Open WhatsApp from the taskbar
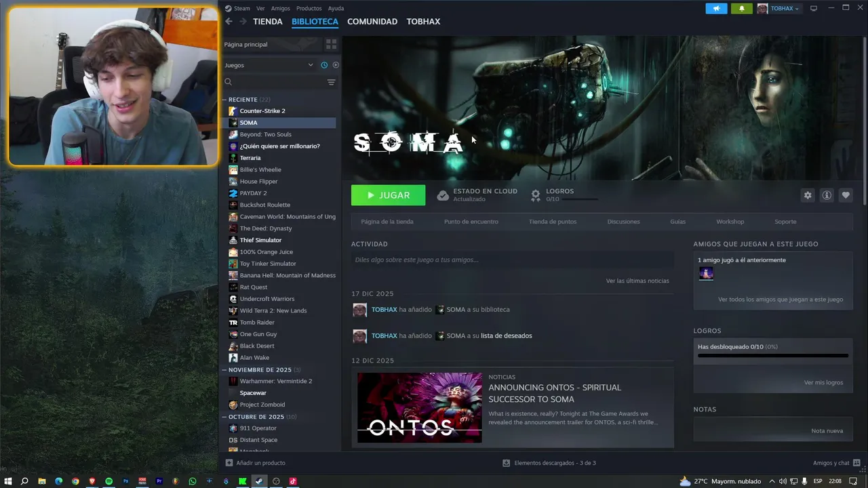868x488 pixels. pos(193,481)
